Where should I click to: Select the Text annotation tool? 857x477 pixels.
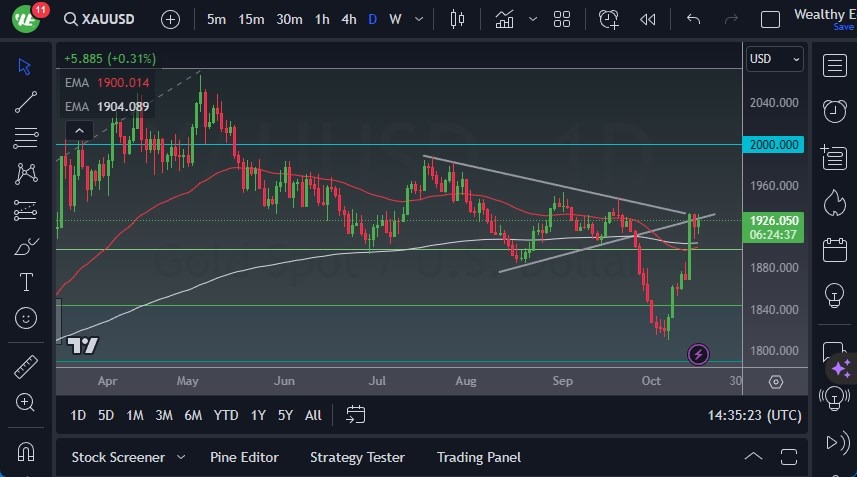(26, 282)
